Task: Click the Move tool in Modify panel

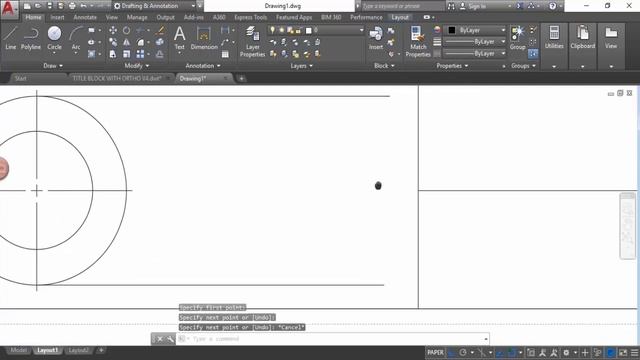Action: (113, 30)
